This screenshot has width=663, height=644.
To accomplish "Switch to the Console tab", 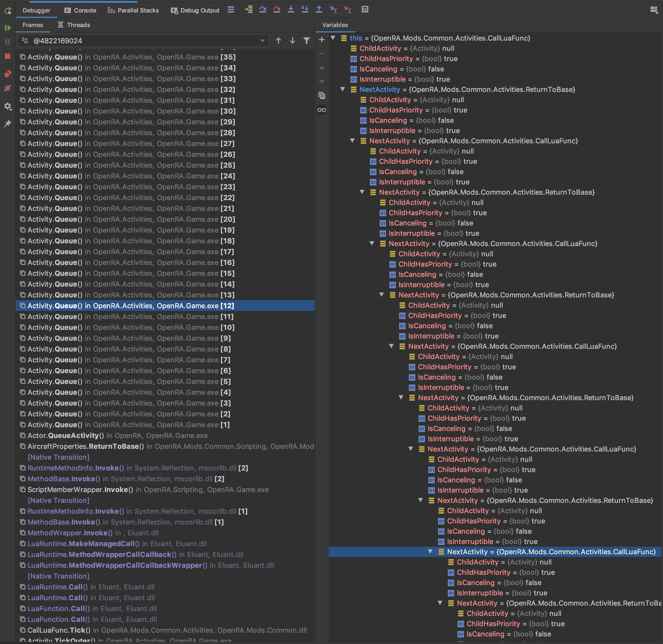I will coord(81,10).
